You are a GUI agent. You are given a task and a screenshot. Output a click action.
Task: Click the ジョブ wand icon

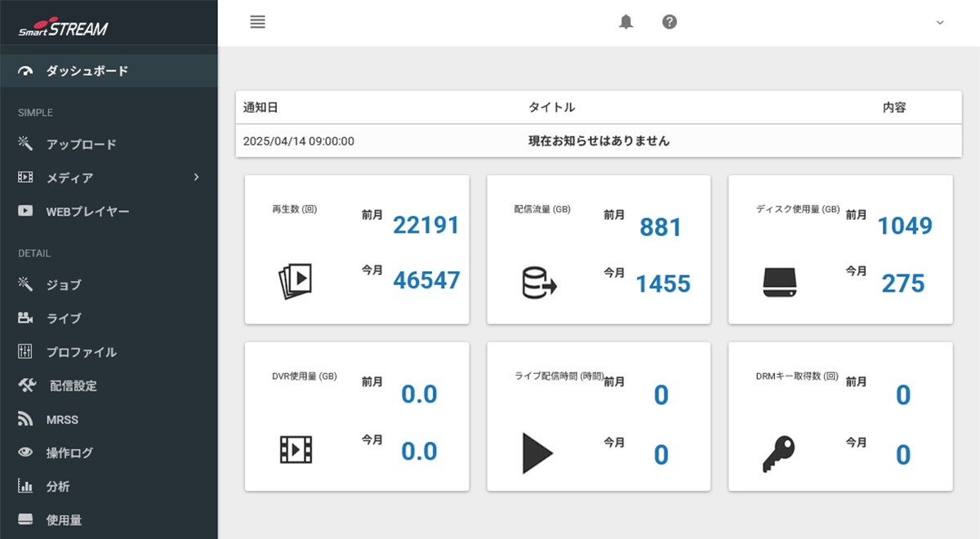25,284
